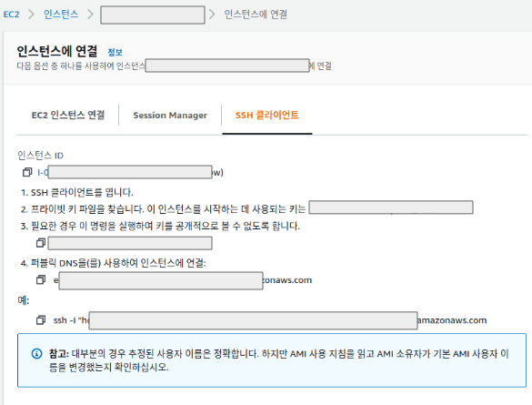Open the 정보 info link
This screenshot has width=532, height=405.
coord(115,52)
